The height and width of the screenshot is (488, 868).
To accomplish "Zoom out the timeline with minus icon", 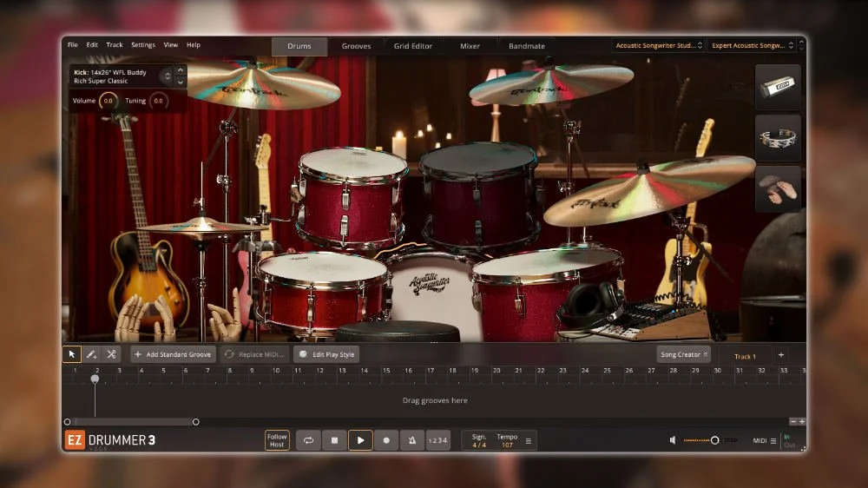I will coord(792,421).
